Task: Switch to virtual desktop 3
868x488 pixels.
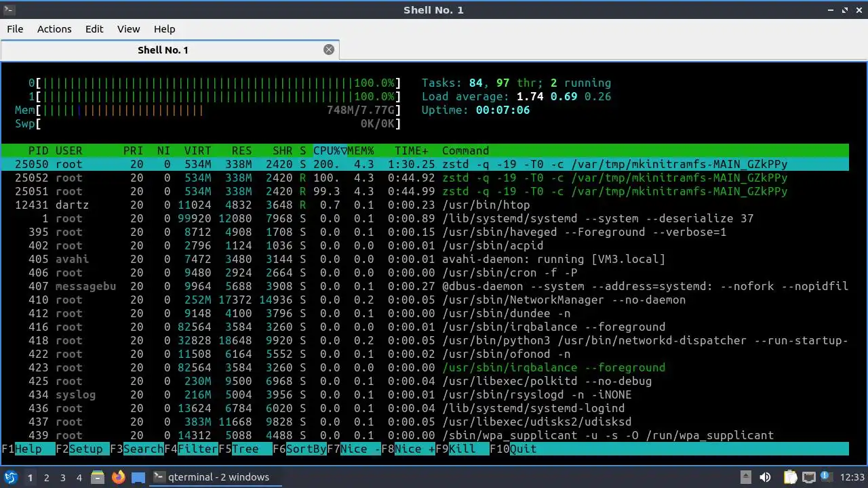Action: 62,478
